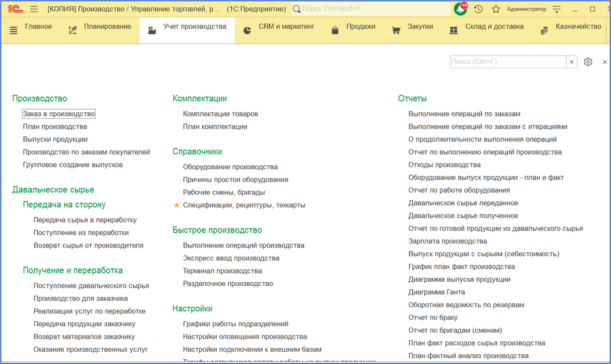Click the gear settings icon beside search
This screenshot has height=364, width=611.
coord(588,62)
